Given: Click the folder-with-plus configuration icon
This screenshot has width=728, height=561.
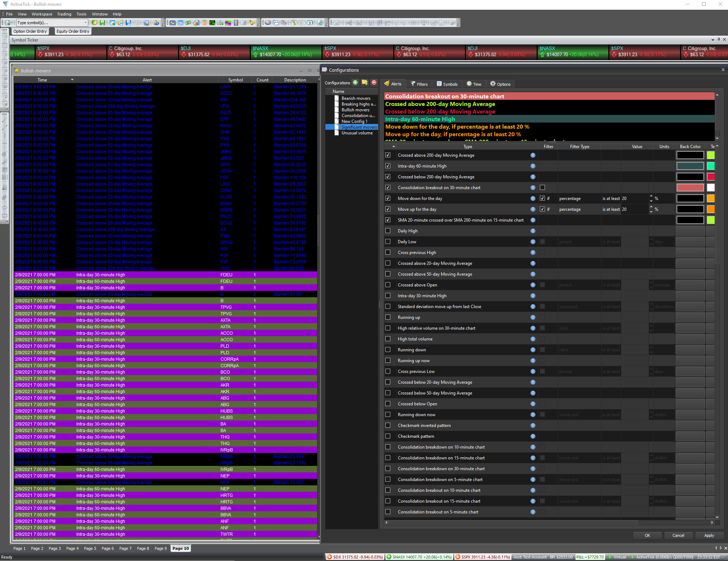Looking at the screenshot, I should 365,83.
